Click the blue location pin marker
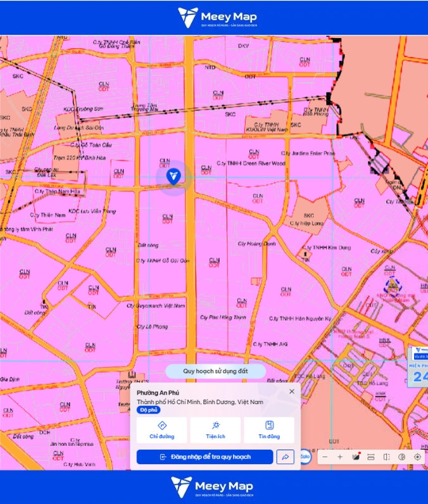Screen dimensions: 428x504 (173, 177)
